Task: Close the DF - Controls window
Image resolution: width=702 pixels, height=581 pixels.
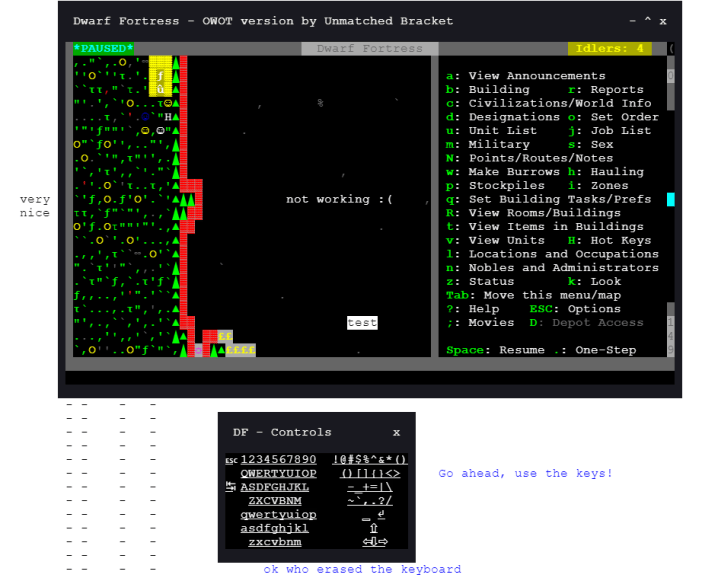Action: click(396, 433)
